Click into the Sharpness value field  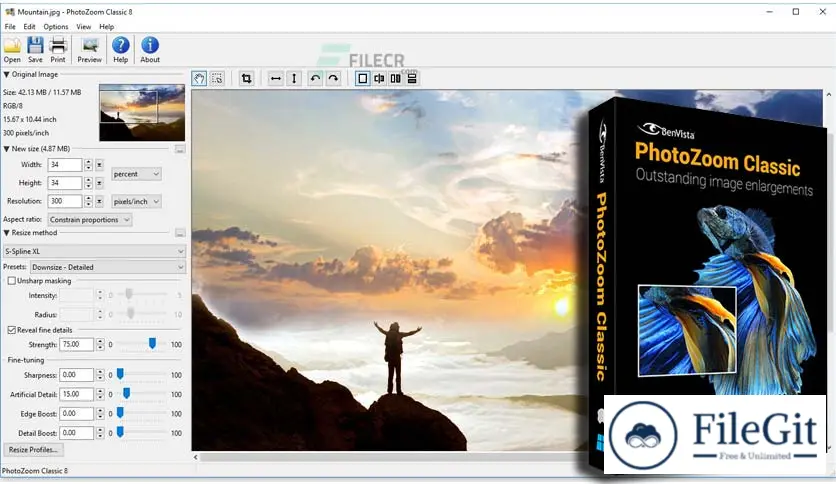pyautogui.click(x=77, y=375)
